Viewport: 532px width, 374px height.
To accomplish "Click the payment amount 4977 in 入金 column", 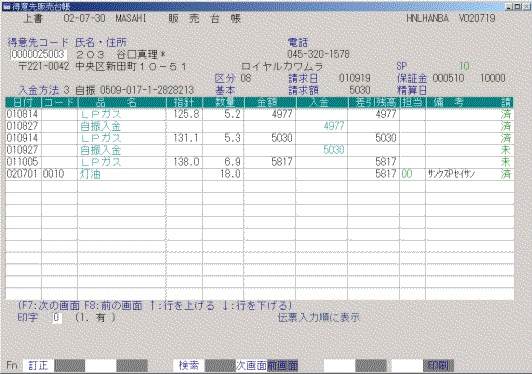I will coord(334,126).
